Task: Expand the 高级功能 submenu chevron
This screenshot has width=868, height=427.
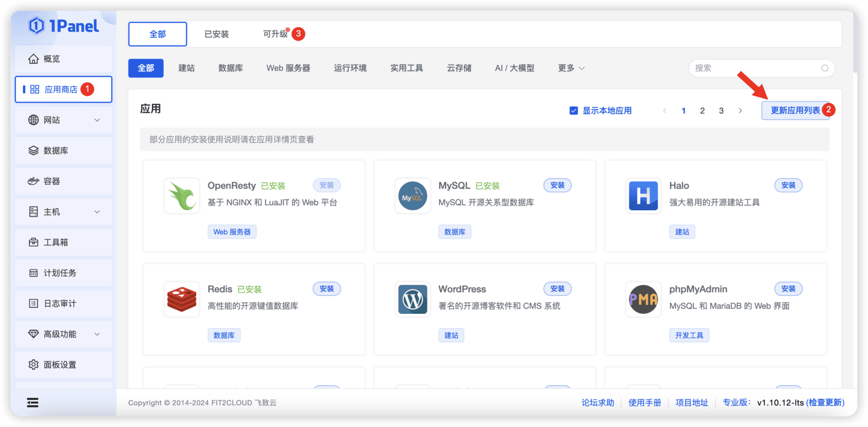Action: [x=97, y=334]
